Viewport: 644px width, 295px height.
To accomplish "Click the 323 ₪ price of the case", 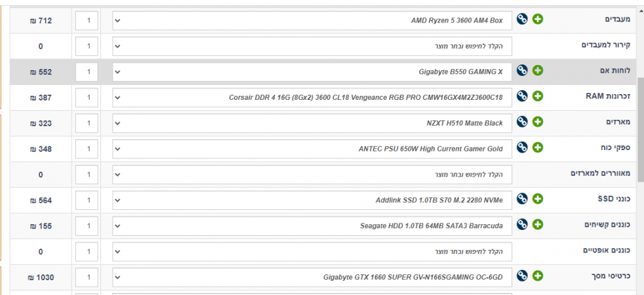I will (41, 123).
